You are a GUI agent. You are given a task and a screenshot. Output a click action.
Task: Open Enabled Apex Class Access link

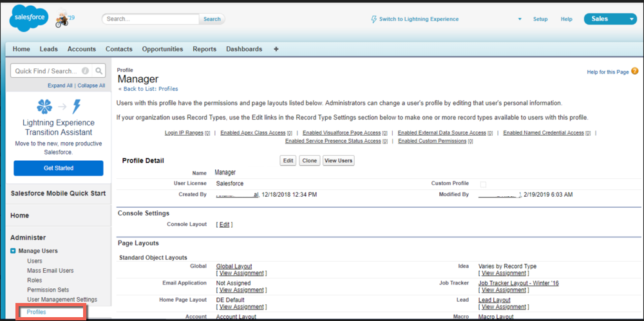coord(253,133)
